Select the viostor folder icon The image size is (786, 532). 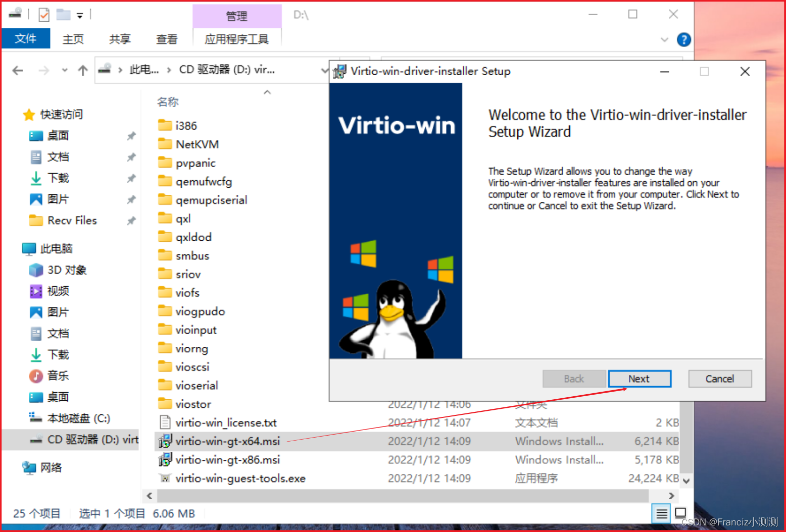coord(165,404)
